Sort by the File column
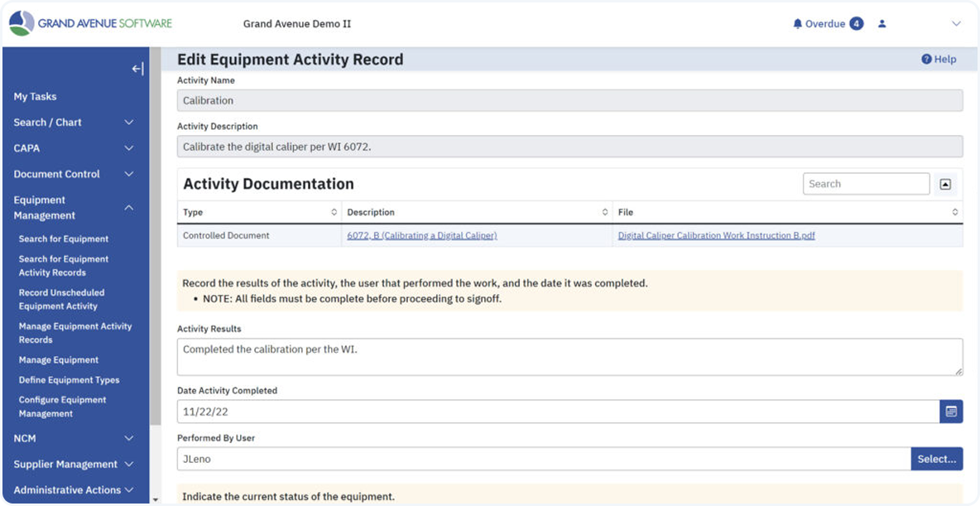The image size is (980, 506). tap(787, 212)
